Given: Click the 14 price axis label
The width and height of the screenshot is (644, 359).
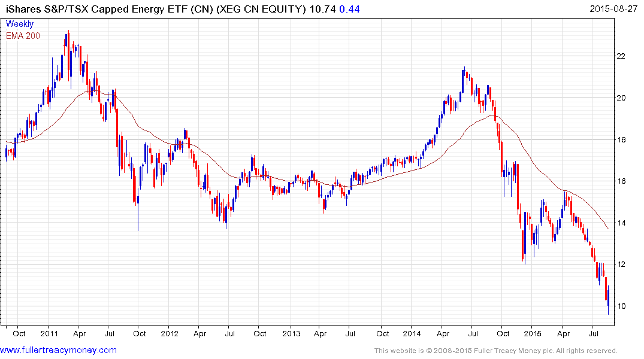Looking at the screenshot, I should coord(621,223).
